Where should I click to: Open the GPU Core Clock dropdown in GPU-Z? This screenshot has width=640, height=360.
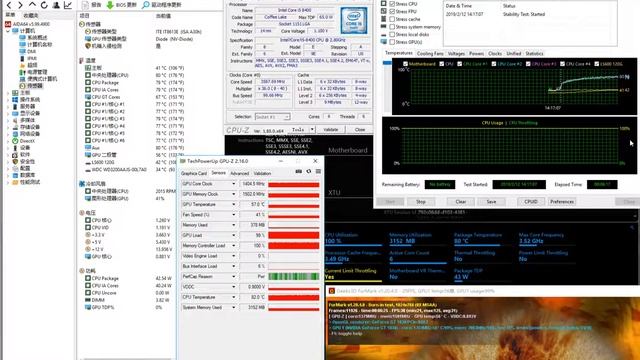(x=233, y=184)
